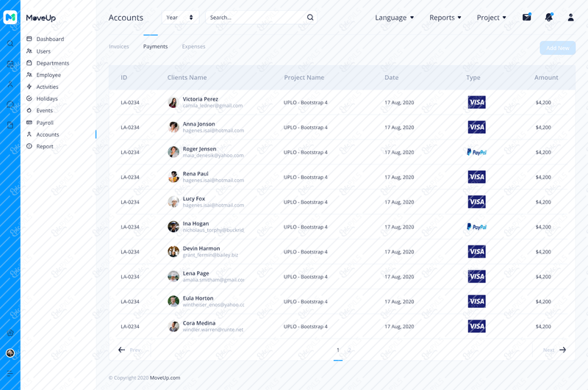The image size is (588, 390).
Task: Click the sliders icon at sidebar bottom
Action: (10, 373)
